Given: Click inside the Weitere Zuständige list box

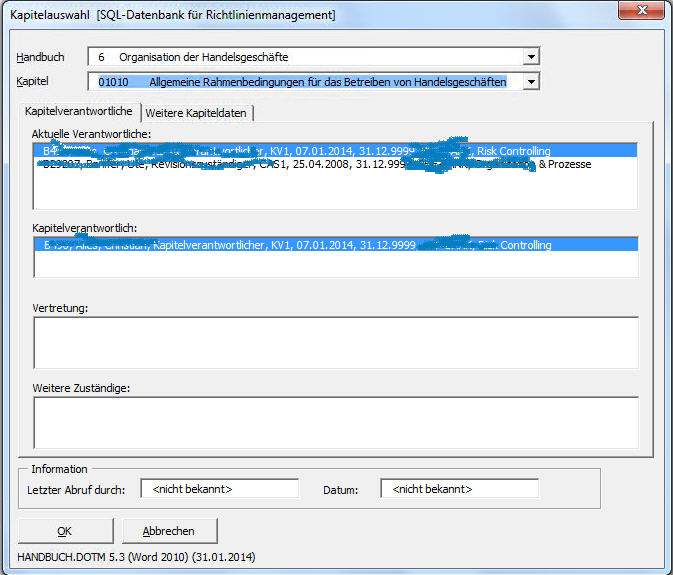Looking at the screenshot, I should click(335, 422).
